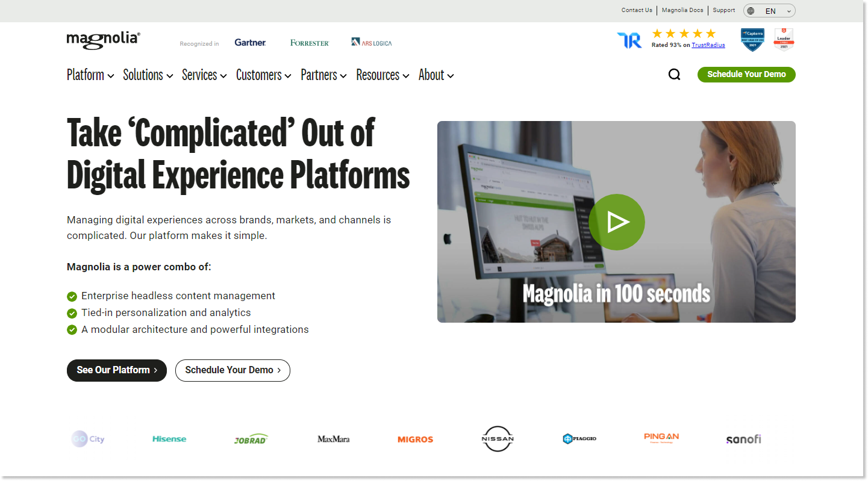Click the Magnolia in 100 seconds caption

[x=616, y=294]
